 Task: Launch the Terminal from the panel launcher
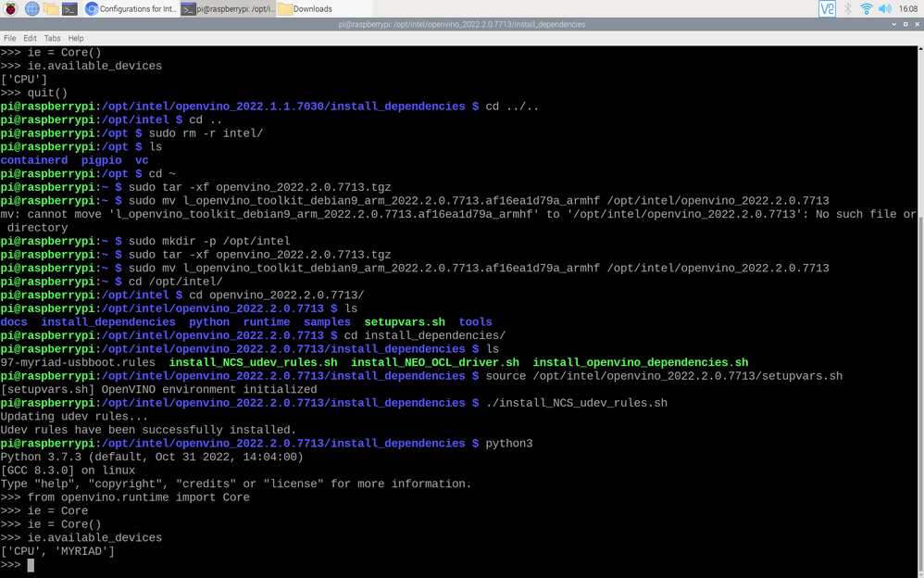coord(69,8)
